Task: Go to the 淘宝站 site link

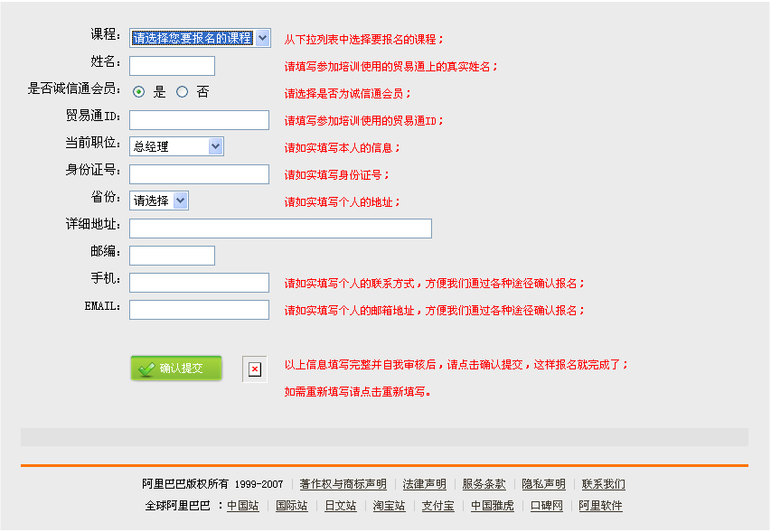Action: click(389, 506)
